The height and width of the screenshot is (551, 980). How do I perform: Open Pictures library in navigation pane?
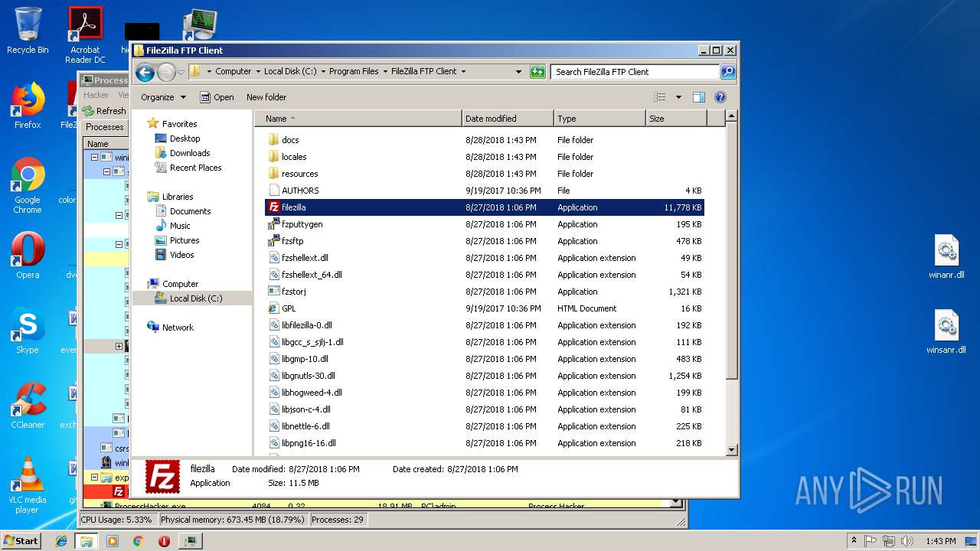pos(185,240)
